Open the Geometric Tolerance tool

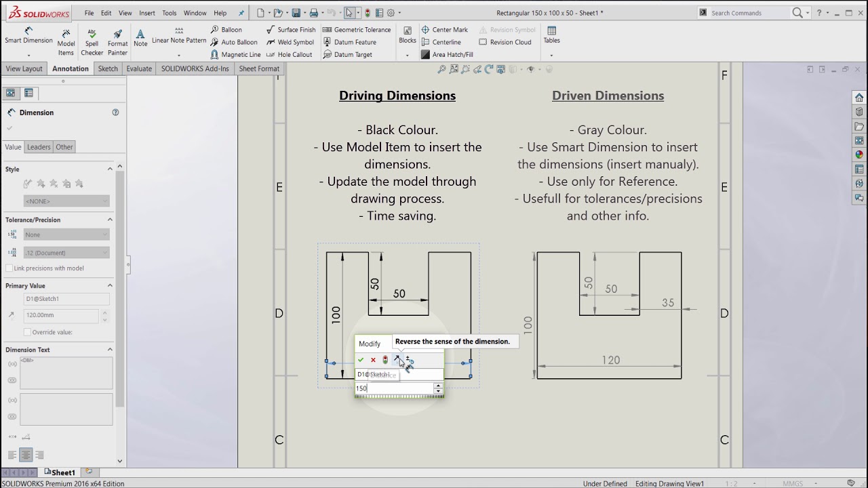357,30
